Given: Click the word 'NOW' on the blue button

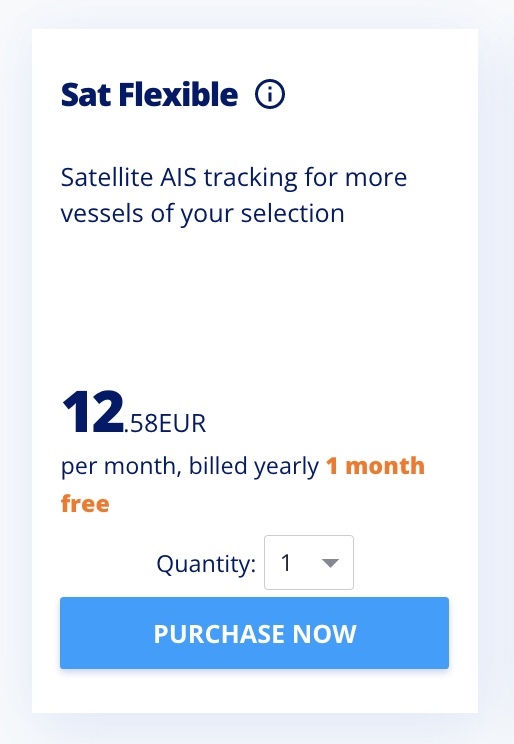Looking at the screenshot, I should click(x=324, y=633).
